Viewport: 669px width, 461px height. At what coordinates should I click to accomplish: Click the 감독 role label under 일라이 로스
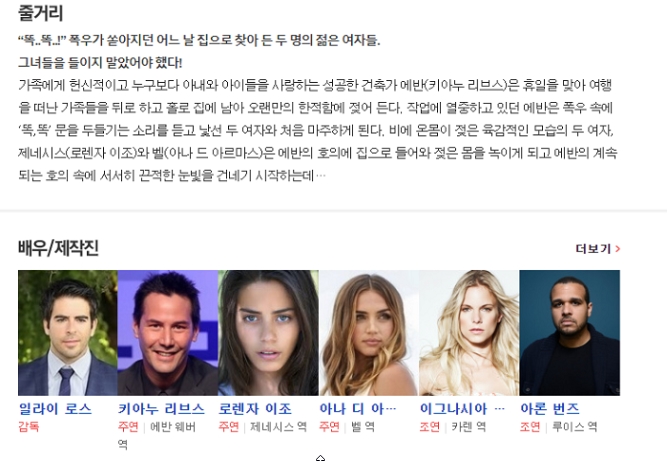29,426
